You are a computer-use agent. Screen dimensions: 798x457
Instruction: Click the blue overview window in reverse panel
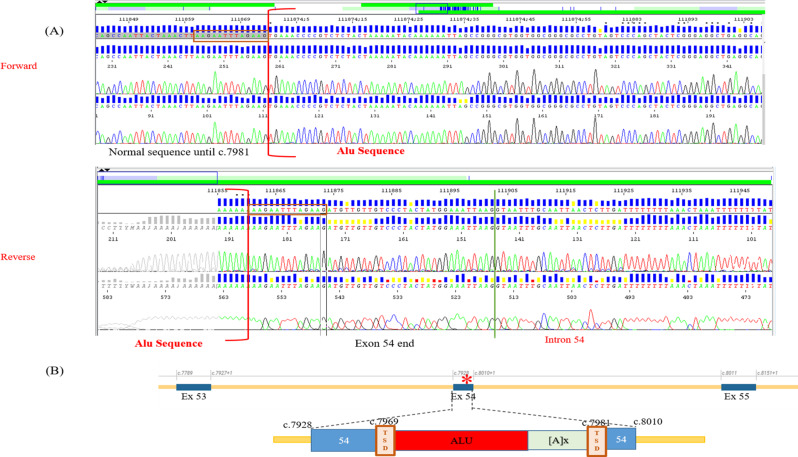tap(158, 178)
